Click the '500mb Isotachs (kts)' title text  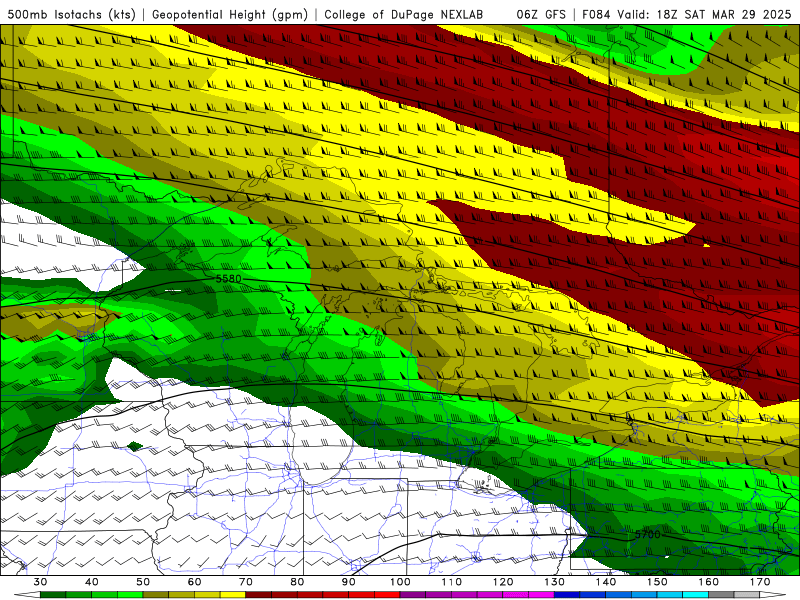point(72,14)
